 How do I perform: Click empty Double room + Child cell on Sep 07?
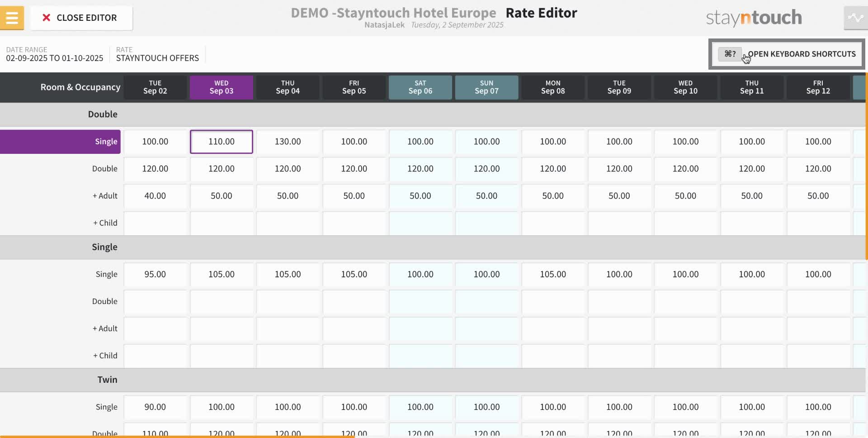coord(487,223)
